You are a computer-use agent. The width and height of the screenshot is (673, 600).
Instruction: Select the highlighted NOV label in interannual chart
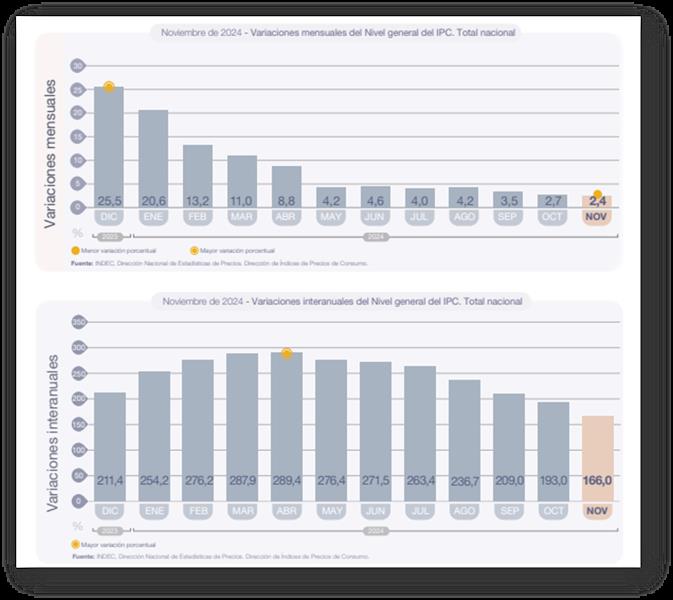(x=598, y=511)
